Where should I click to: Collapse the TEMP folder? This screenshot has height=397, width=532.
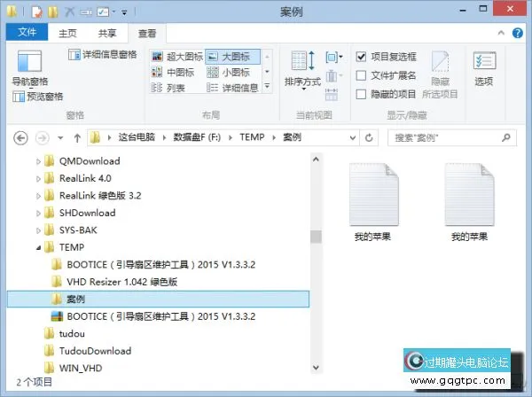tap(38, 248)
